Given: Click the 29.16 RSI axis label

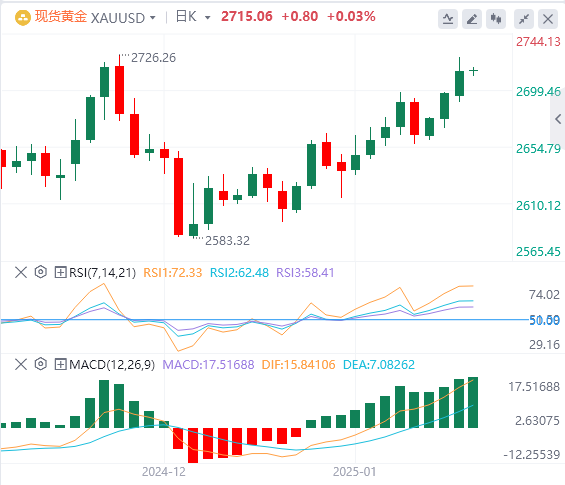Looking at the screenshot, I should (x=544, y=345).
